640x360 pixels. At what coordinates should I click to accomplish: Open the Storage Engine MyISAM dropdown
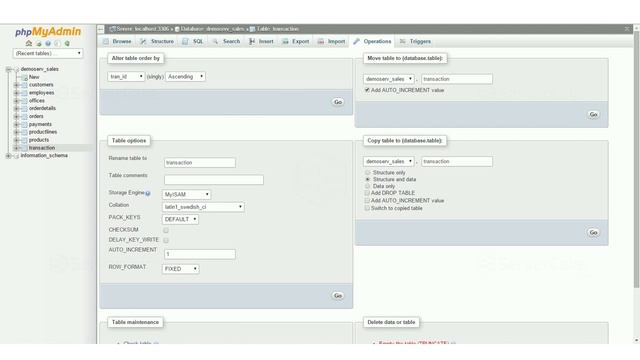coord(187,195)
